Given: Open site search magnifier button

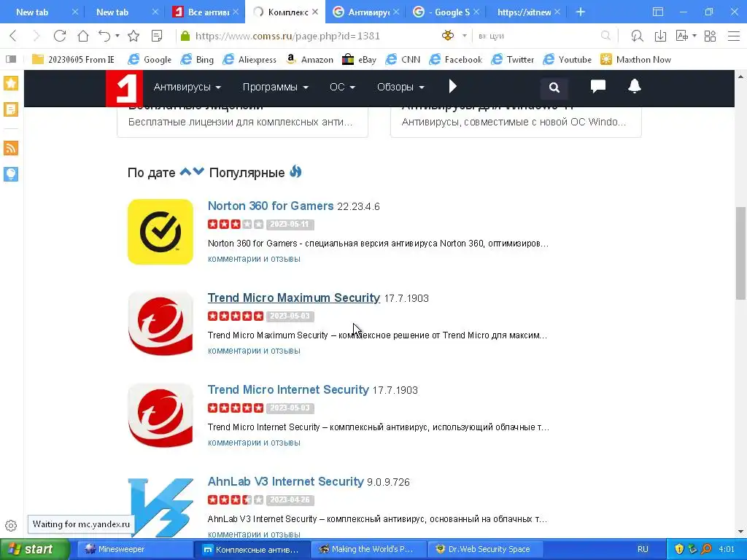Looking at the screenshot, I should tap(554, 87).
